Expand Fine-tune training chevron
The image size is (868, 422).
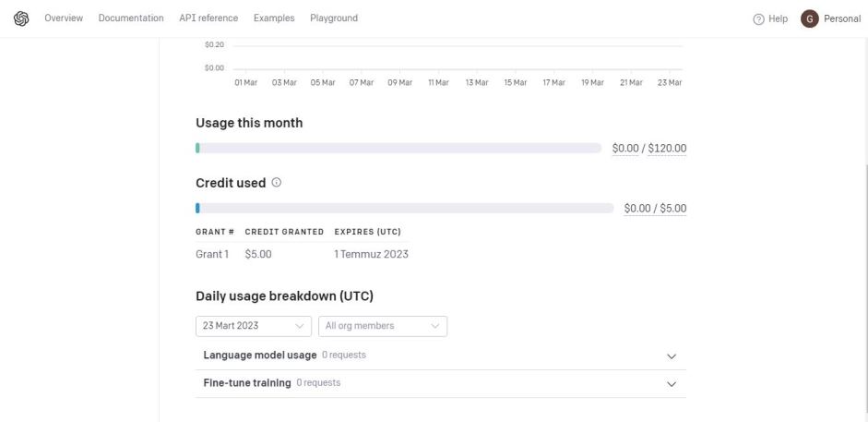pyautogui.click(x=672, y=384)
